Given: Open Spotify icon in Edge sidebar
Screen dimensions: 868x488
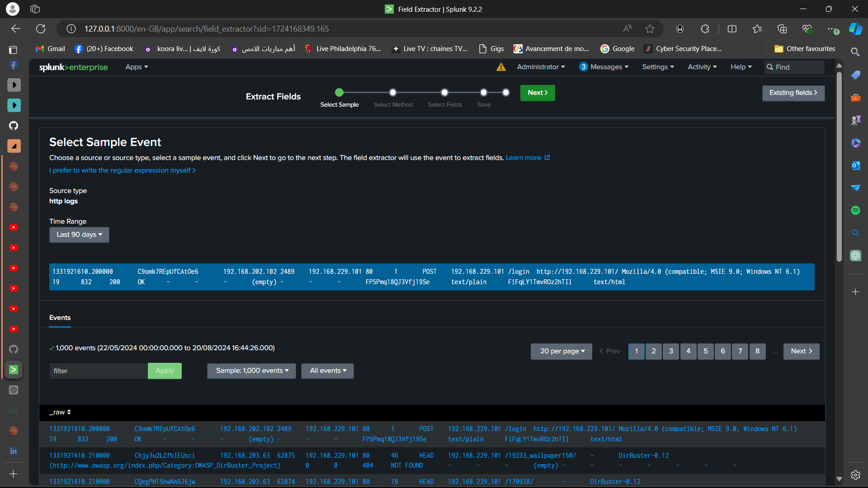Looking at the screenshot, I should pyautogui.click(x=855, y=210).
